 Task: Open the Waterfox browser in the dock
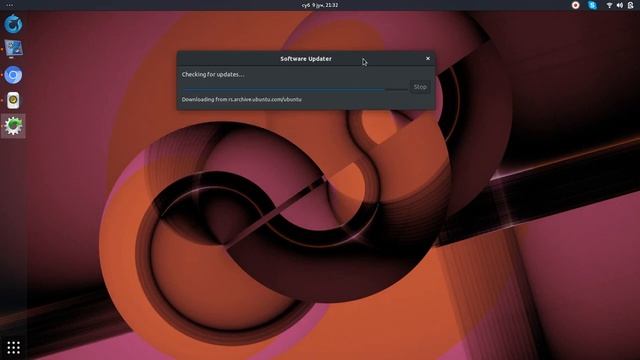coord(13,24)
